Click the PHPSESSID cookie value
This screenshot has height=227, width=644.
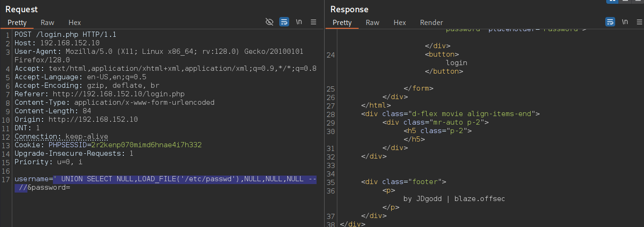coord(146,145)
